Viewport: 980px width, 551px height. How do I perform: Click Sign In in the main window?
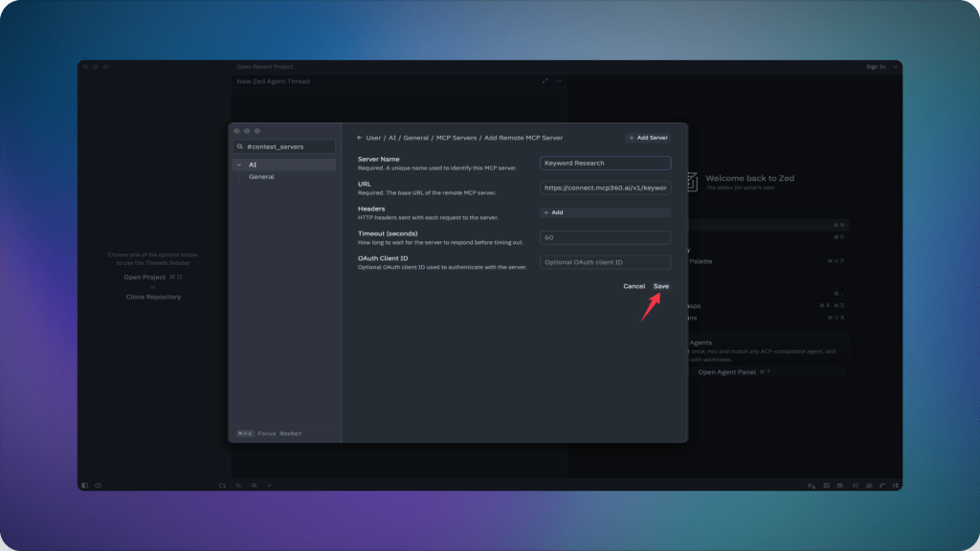tap(876, 67)
